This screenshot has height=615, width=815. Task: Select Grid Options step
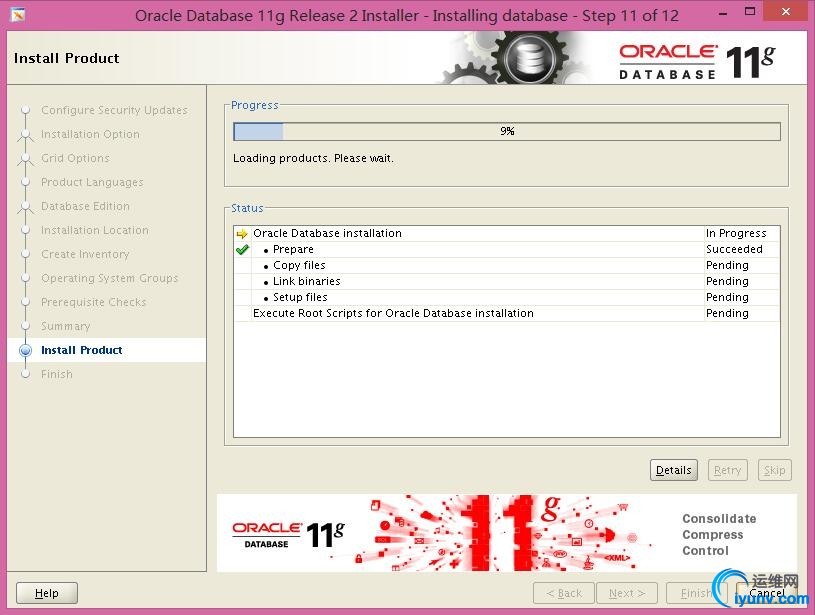pos(75,158)
